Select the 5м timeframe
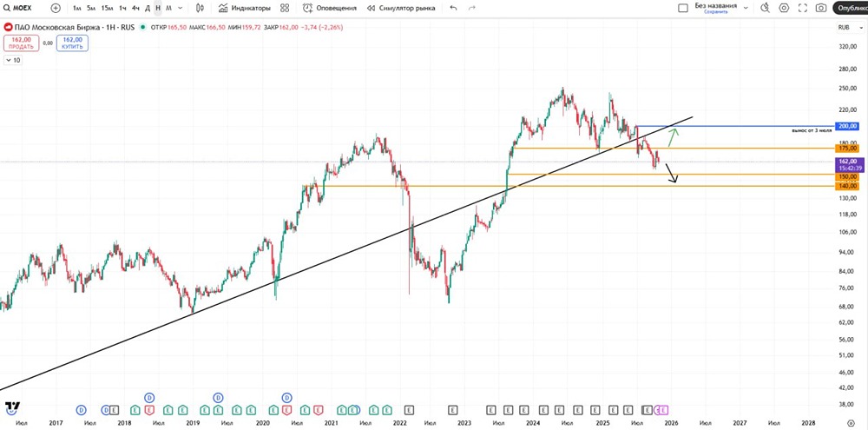 pos(91,9)
